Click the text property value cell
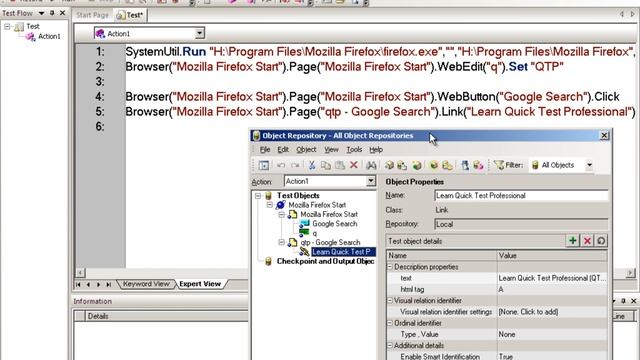This screenshot has height=360, width=640. [552, 278]
